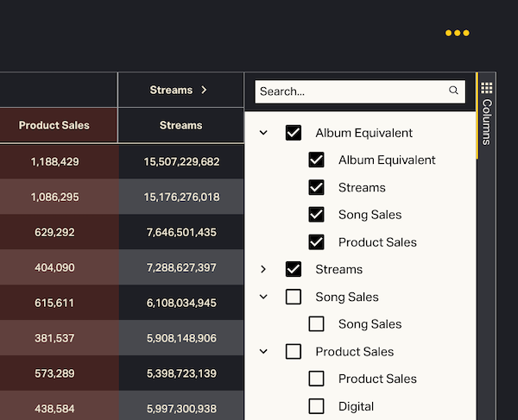
Task: Collapse the Album Equivalent group
Action: click(x=264, y=133)
